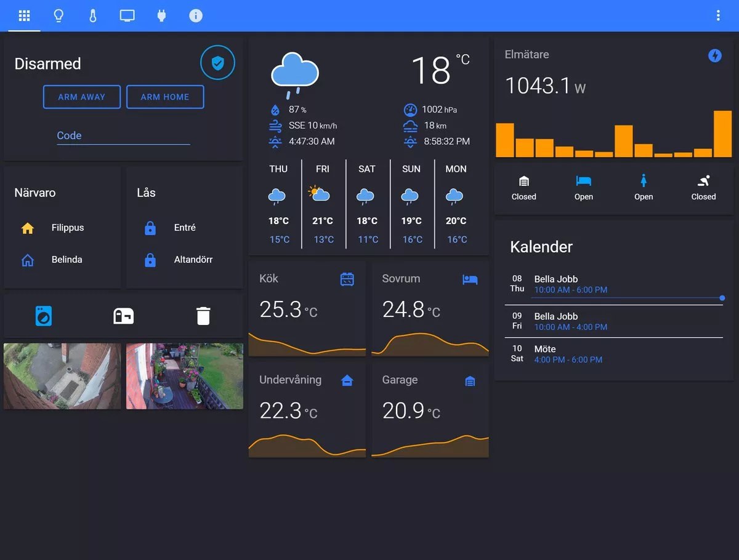This screenshot has height=560, width=739.
Task: Open the info tab
Action: [x=196, y=15]
